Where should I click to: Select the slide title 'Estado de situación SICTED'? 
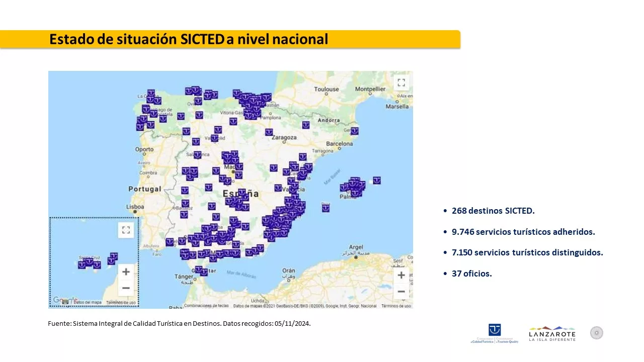189,39
